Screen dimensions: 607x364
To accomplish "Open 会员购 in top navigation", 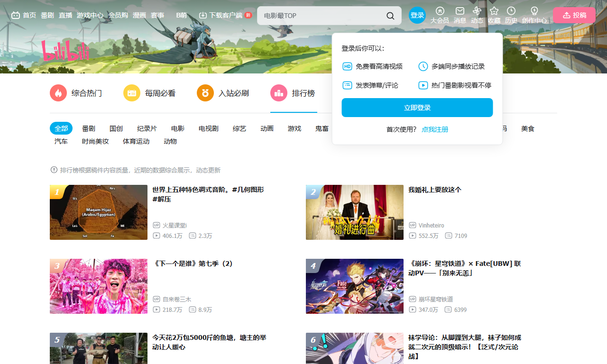I will tap(118, 15).
